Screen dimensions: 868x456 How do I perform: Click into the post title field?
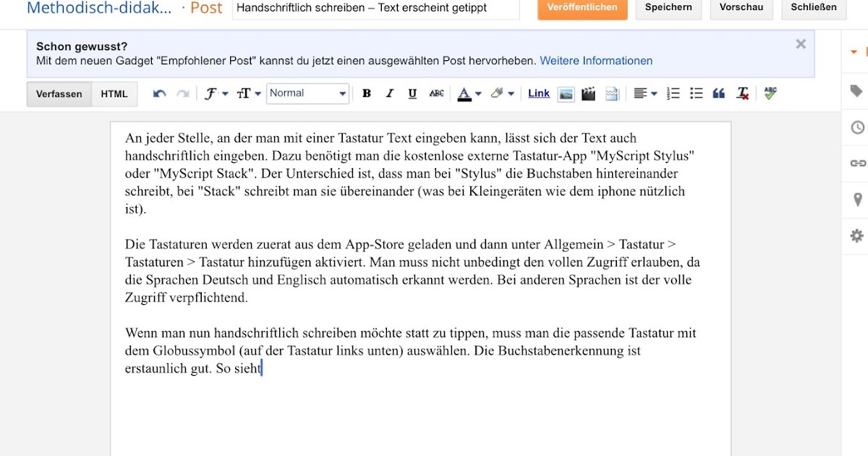376,9
